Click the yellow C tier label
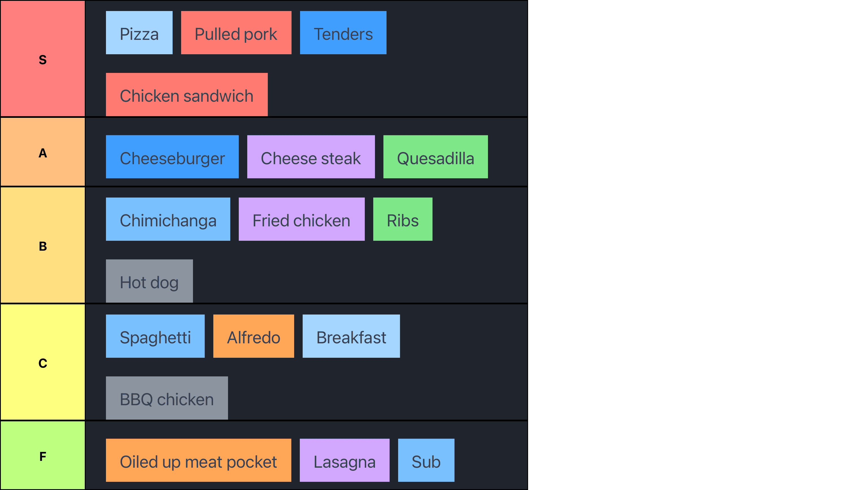 click(x=43, y=363)
